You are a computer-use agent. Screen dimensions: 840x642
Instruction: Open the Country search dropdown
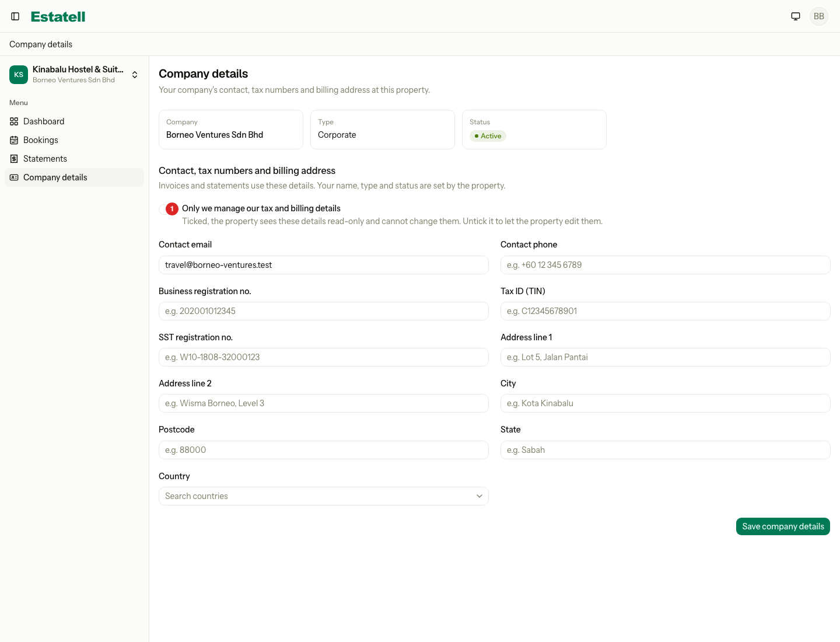click(324, 496)
